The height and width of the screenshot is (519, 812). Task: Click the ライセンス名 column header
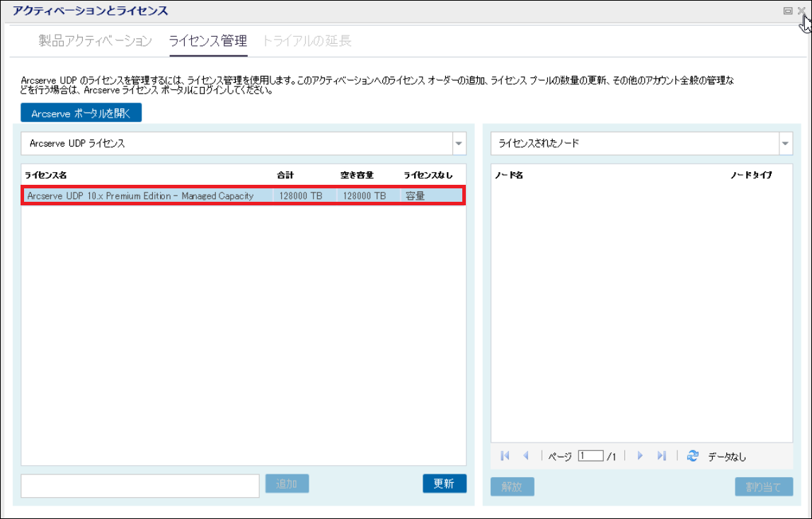tap(46, 175)
